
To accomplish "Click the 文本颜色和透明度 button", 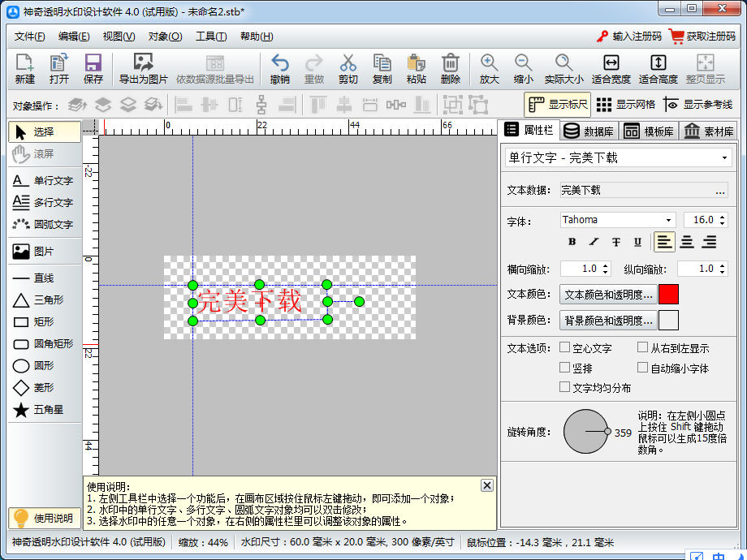I will (607, 293).
